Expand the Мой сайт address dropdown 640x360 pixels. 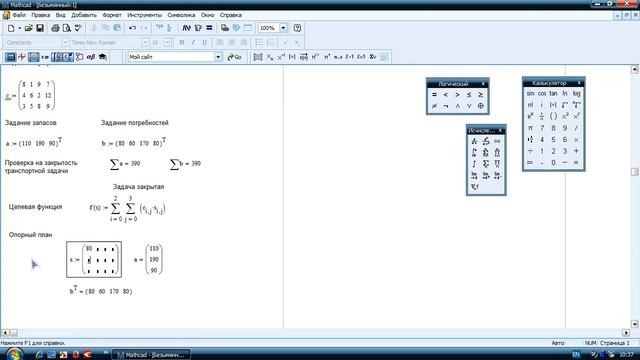(x=218, y=57)
